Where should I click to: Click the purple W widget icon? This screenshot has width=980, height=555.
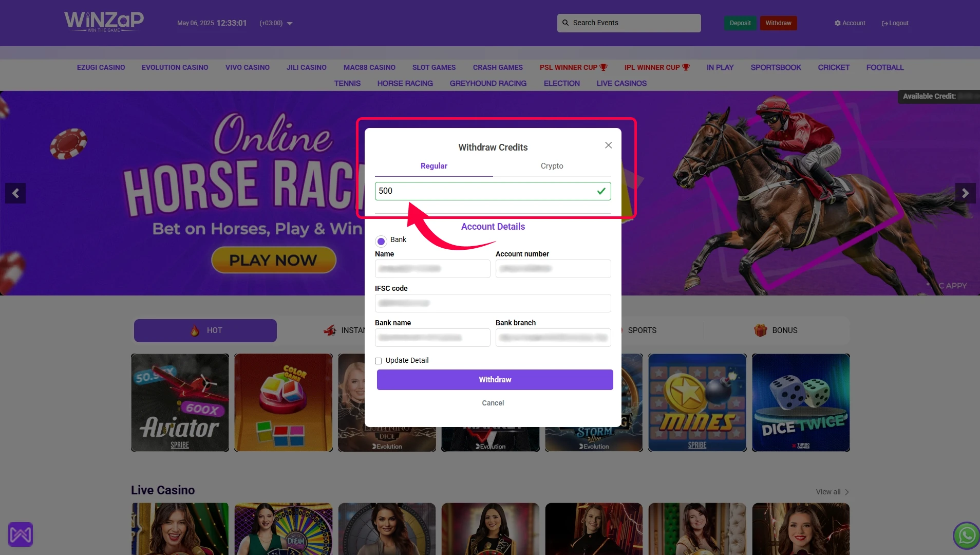click(21, 534)
